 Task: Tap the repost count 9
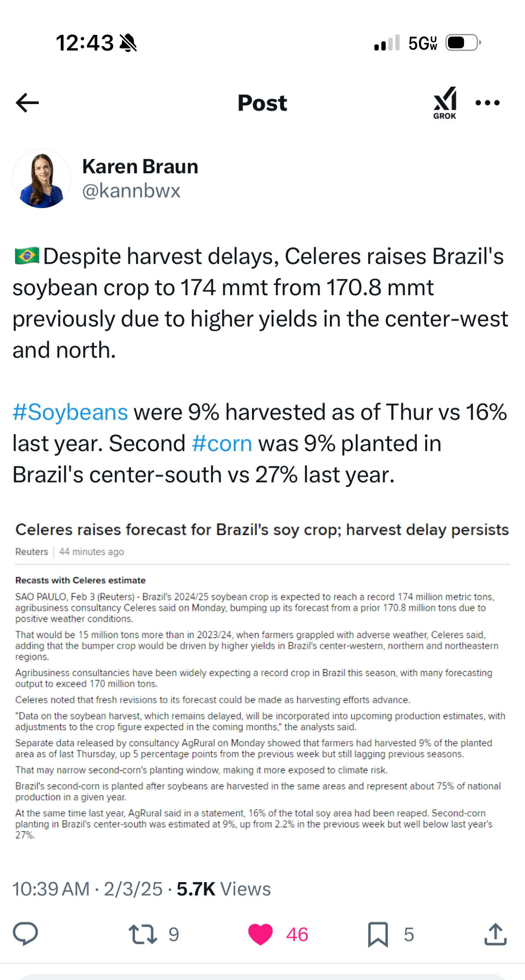point(174,934)
